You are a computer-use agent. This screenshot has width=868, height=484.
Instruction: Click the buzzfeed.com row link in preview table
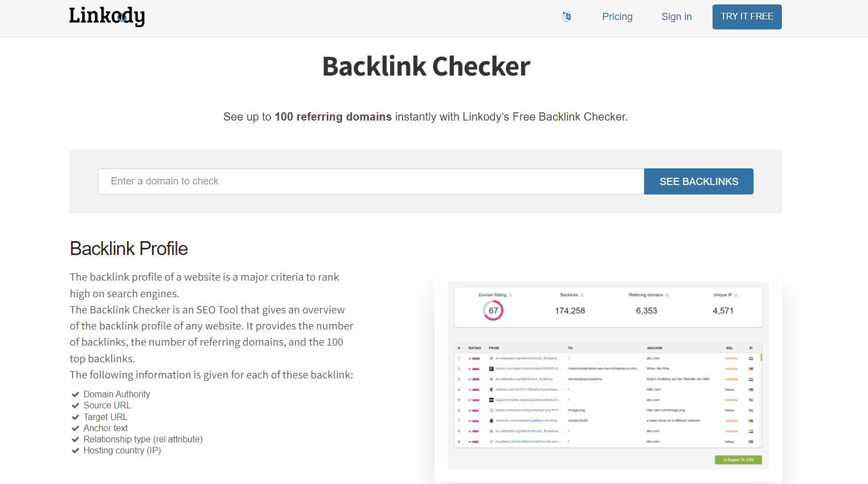point(528,442)
